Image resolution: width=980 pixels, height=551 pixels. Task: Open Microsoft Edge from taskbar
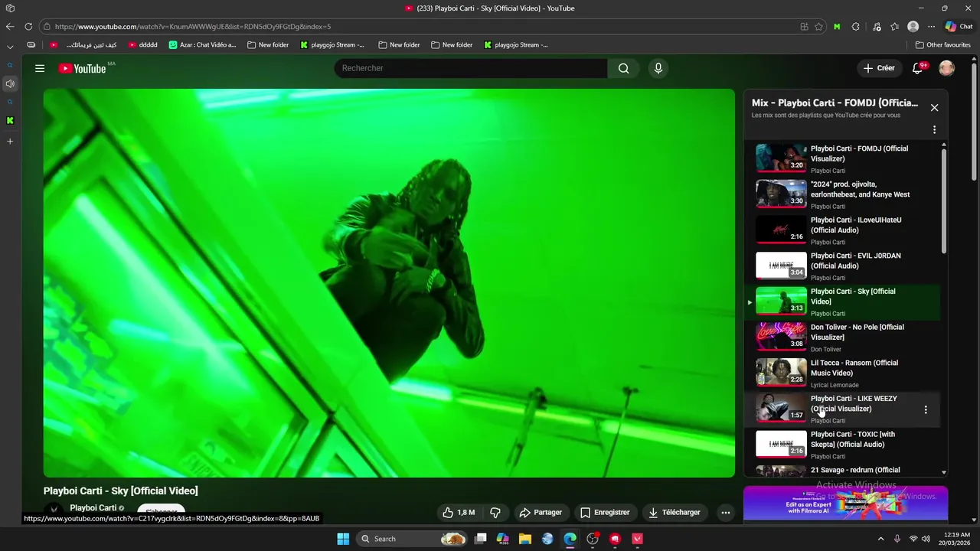pos(570,539)
